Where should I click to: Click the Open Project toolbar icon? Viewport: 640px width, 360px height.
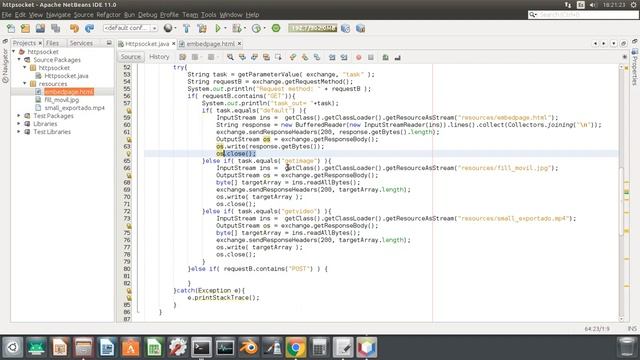[40, 28]
